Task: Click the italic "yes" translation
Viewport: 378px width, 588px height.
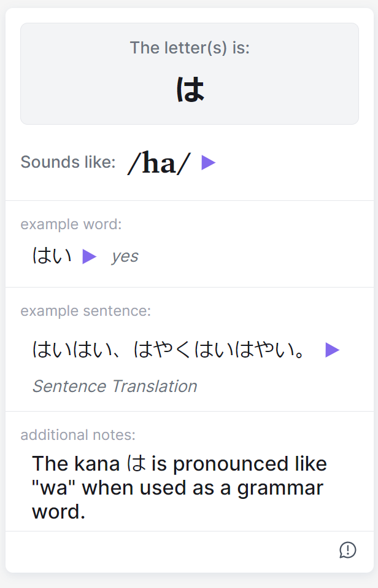Action: coord(125,256)
